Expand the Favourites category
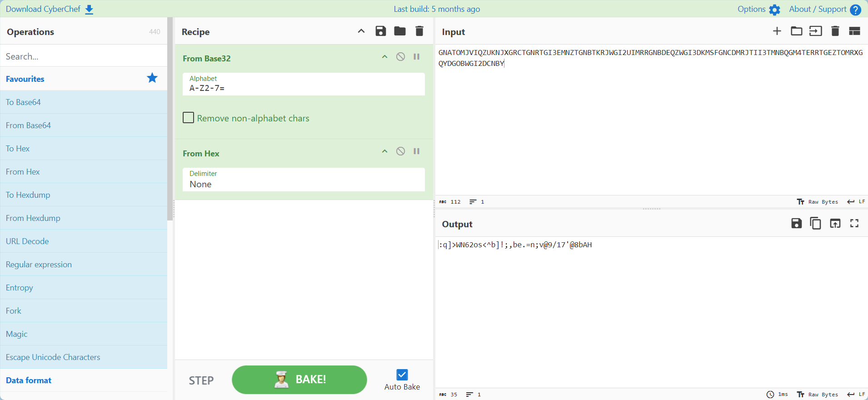Image resolution: width=868 pixels, height=400 pixels. pyautogui.click(x=84, y=79)
